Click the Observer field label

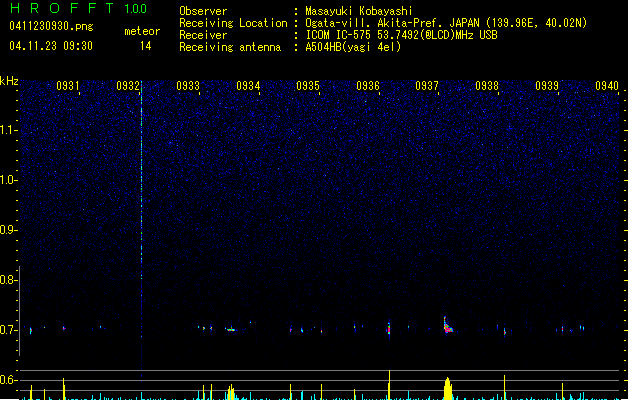(x=203, y=11)
